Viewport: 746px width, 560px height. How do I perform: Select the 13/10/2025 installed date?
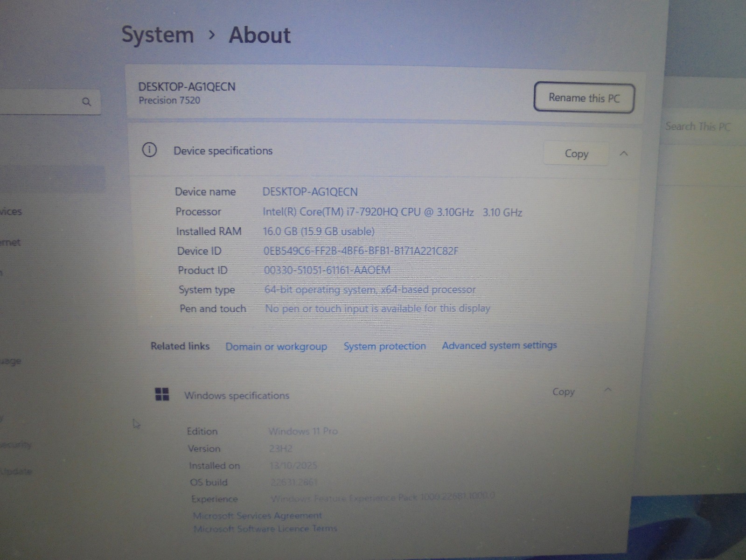tap(293, 465)
